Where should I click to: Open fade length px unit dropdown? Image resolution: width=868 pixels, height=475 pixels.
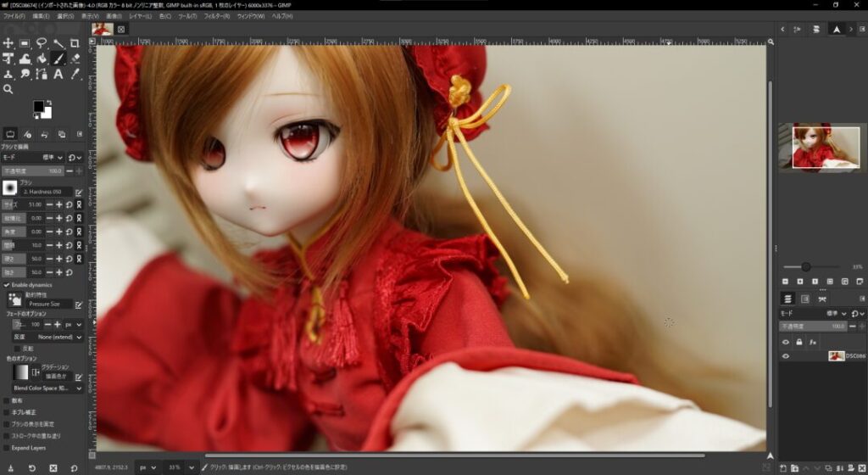tap(74, 324)
